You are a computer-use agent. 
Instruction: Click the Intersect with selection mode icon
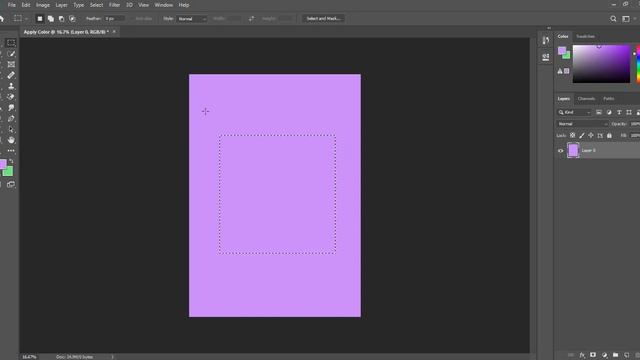coord(72,19)
